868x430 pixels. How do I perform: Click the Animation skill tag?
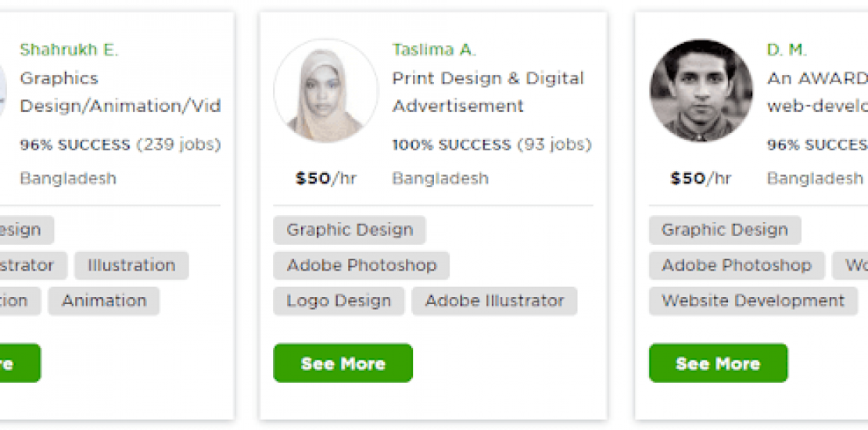tap(103, 301)
